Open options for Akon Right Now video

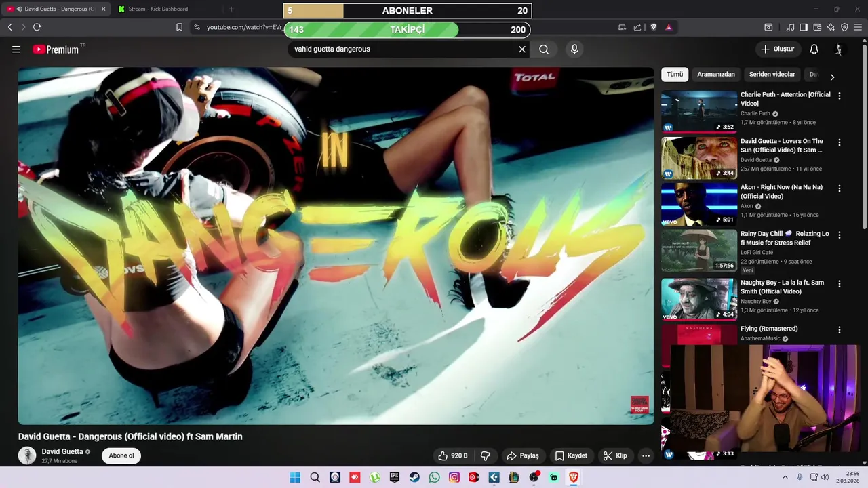coord(840,188)
